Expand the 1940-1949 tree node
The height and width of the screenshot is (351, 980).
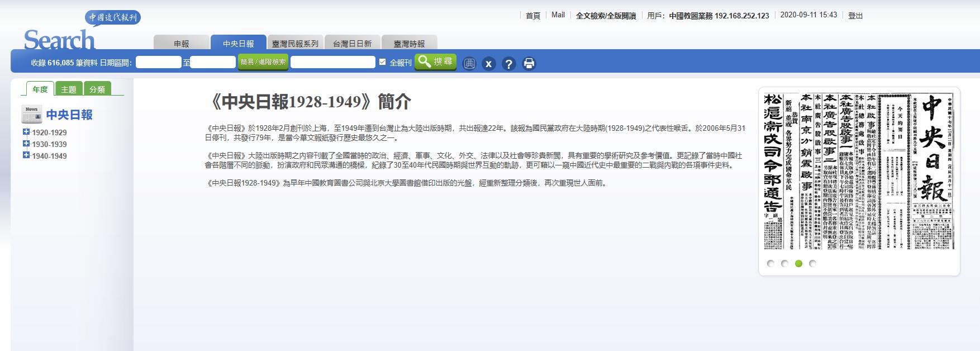(26, 155)
